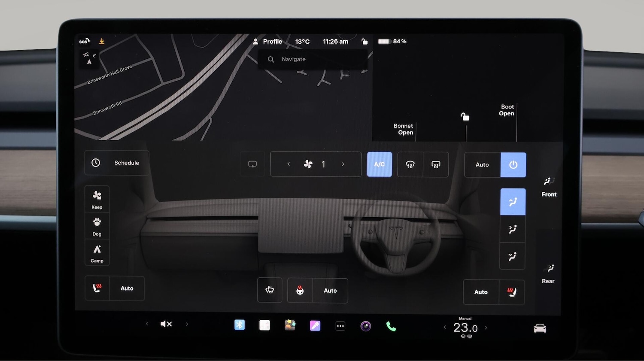644x361 pixels.
Task: Tap the car controls icon
Action: [540, 328]
